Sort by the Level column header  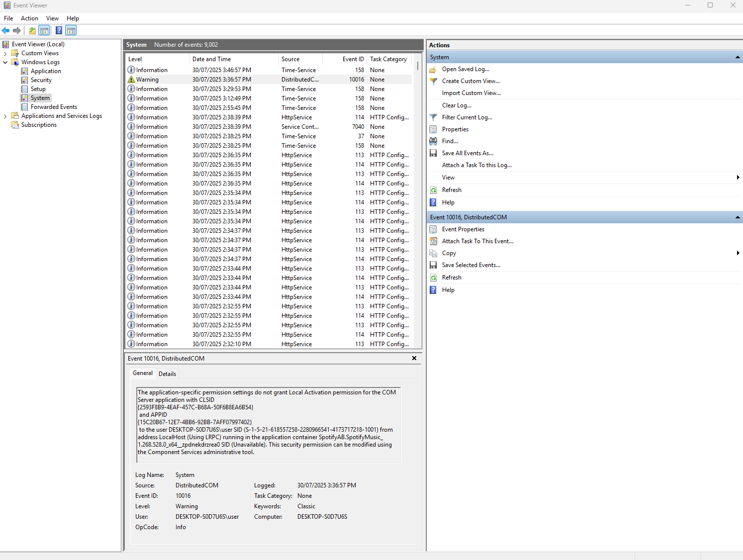tap(157, 59)
